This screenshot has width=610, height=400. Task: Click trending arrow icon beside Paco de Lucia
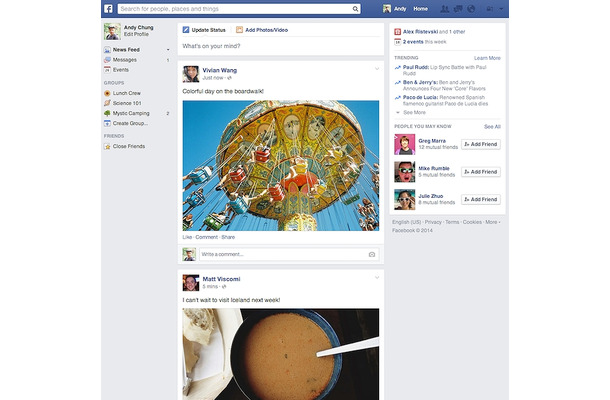coord(398,98)
